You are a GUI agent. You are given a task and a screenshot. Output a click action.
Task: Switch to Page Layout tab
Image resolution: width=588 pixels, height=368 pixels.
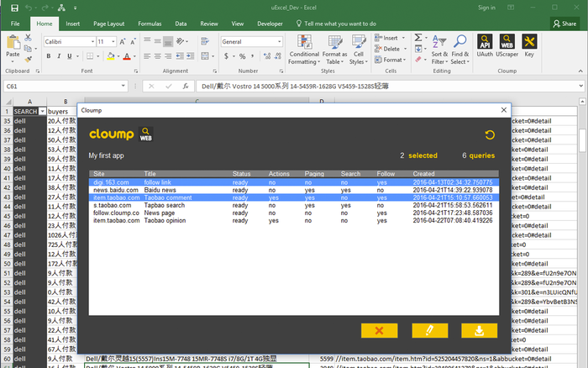tap(108, 24)
